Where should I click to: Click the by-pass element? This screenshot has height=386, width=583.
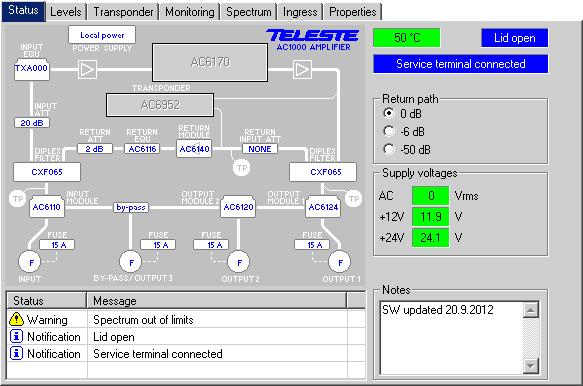click(131, 207)
